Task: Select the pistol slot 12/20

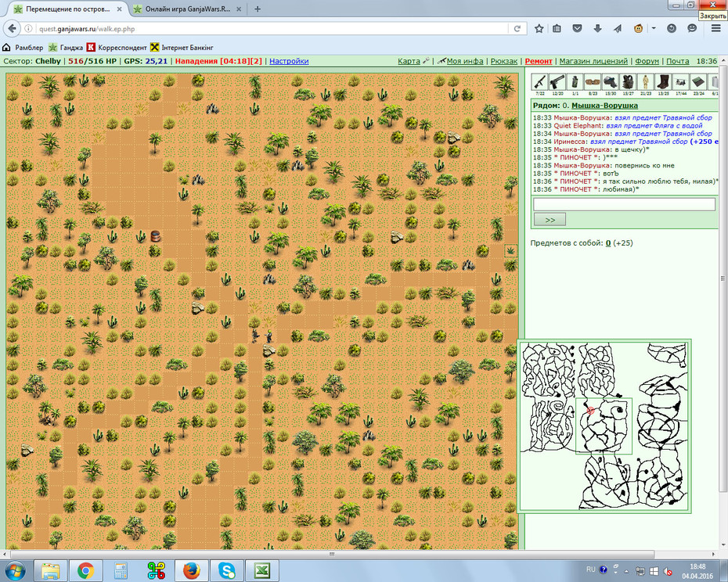Action: [x=557, y=82]
